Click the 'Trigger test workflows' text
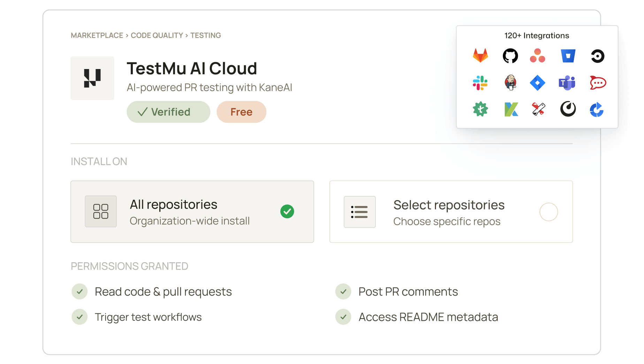The width and height of the screenshot is (644, 364). pos(148,317)
